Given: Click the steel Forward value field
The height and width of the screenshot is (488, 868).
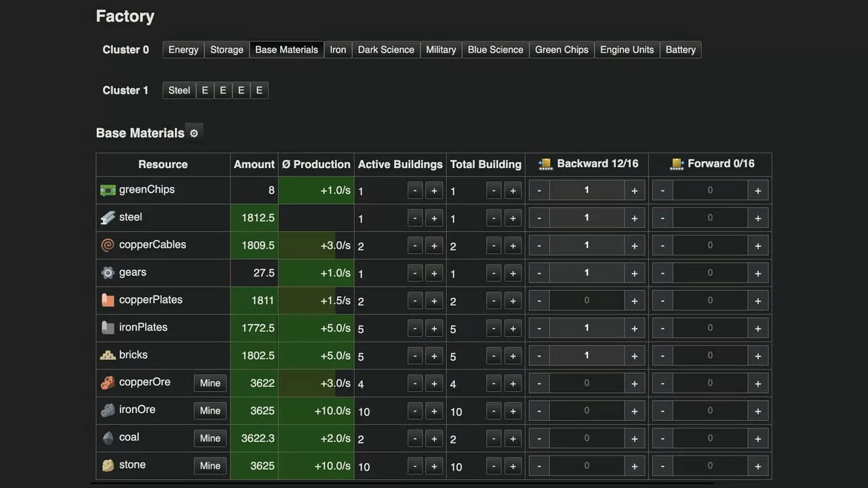Looking at the screenshot, I should click(x=710, y=218).
